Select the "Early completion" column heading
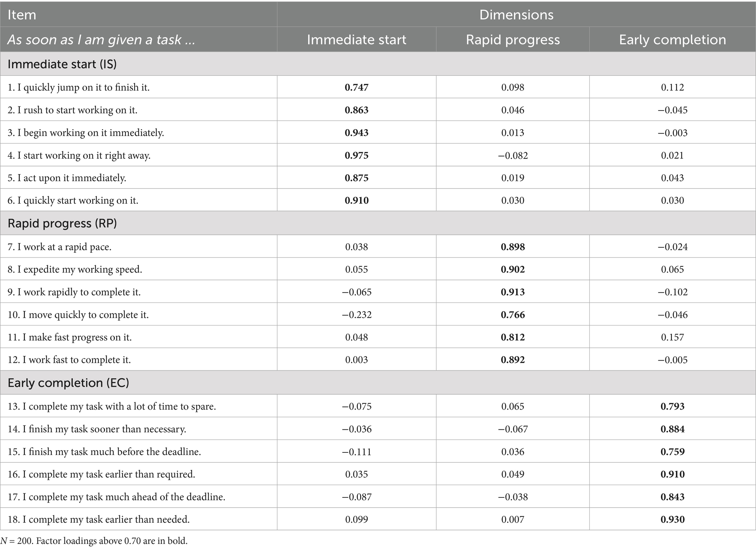Viewport: 756px width, 549px height. [672, 40]
